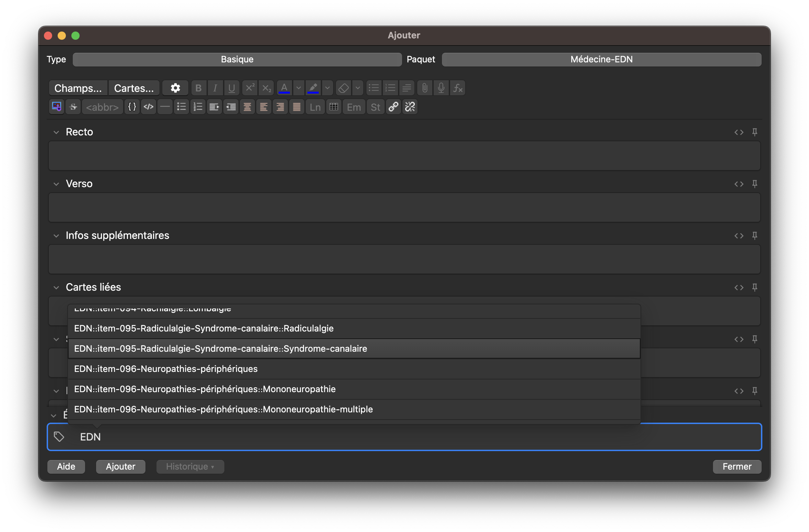The image size is (809, 532).
Task: Insert an abbr tag
Action: (x=102, y=107)
